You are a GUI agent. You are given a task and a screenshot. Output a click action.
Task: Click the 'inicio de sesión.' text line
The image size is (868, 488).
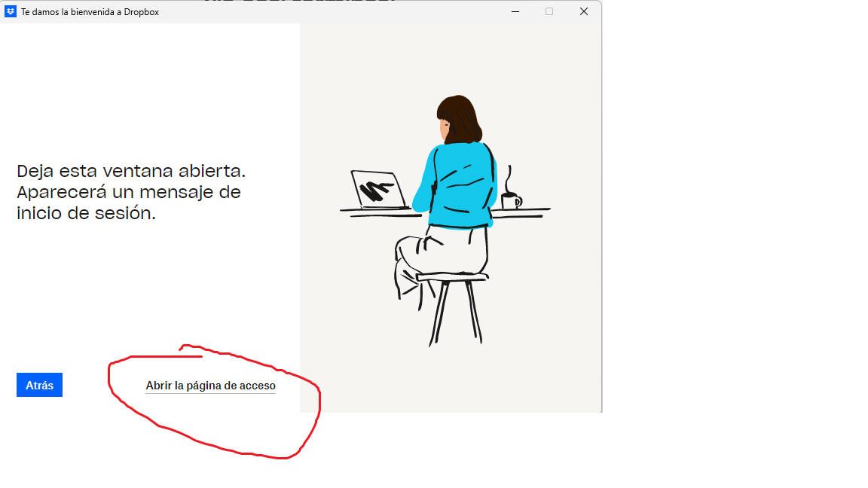86,213
